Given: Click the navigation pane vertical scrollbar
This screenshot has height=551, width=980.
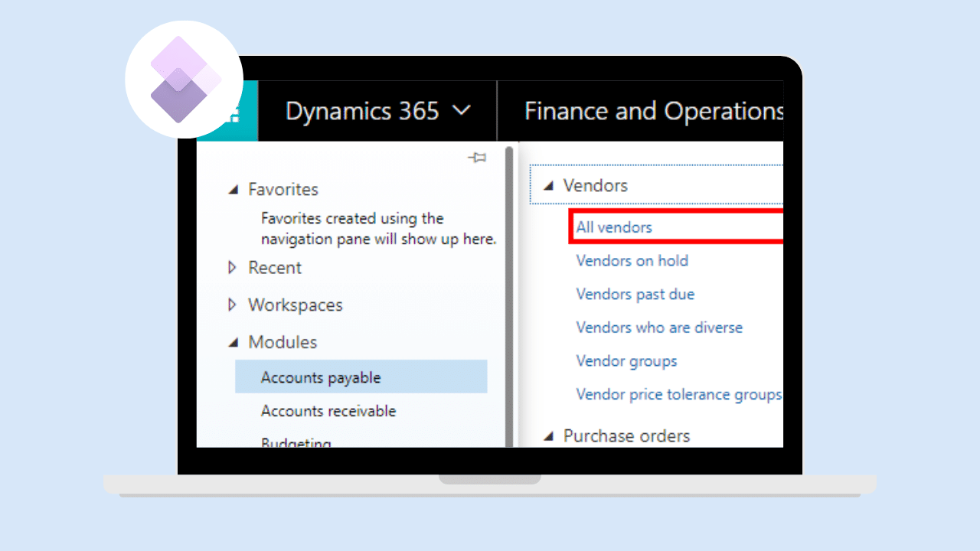Looking at the screenshot, I should pyautogui.click(x=509, y=296).
